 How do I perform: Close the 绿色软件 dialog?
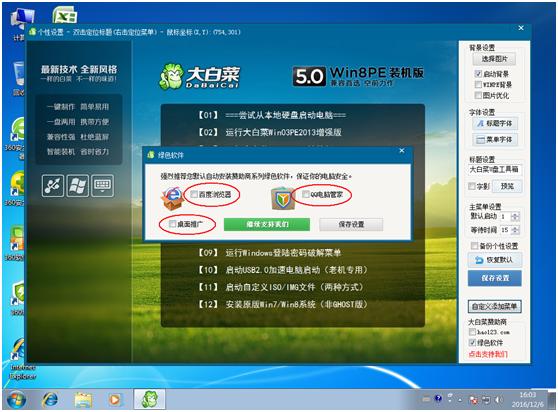pos(402,150)
